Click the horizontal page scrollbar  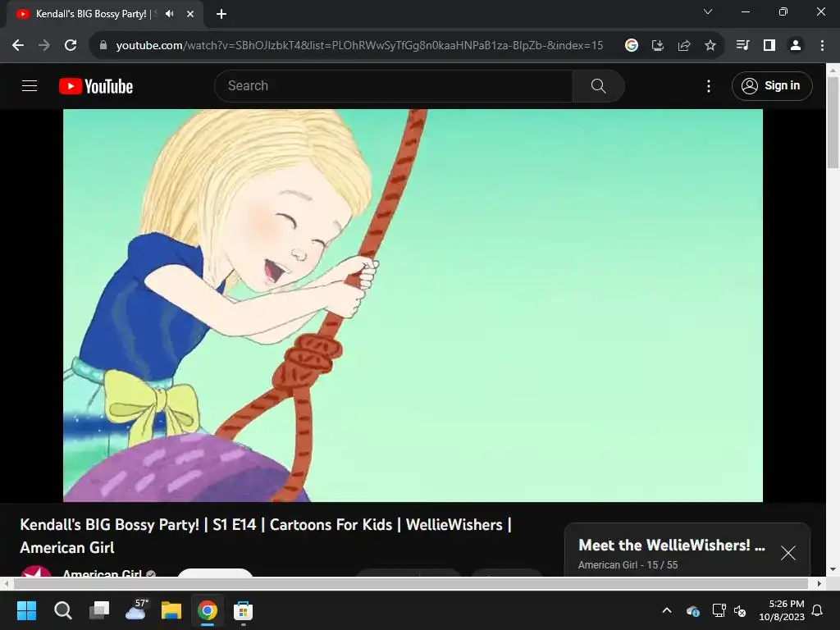(x=410, y=583)
